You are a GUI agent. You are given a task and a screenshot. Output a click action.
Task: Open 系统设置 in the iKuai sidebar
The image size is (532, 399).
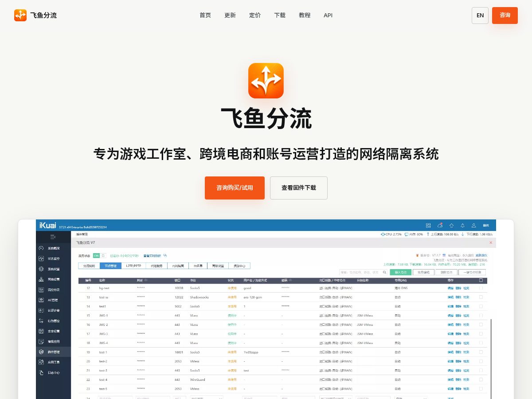[x=53, y=269]
